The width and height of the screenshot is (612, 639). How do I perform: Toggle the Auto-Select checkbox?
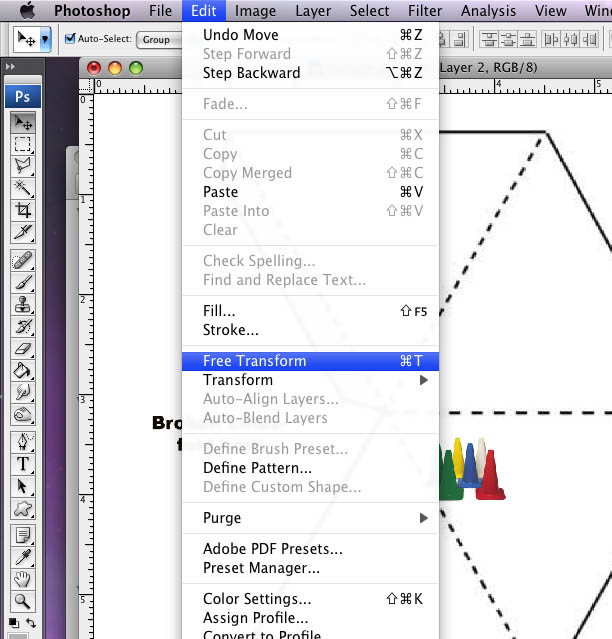70,38
